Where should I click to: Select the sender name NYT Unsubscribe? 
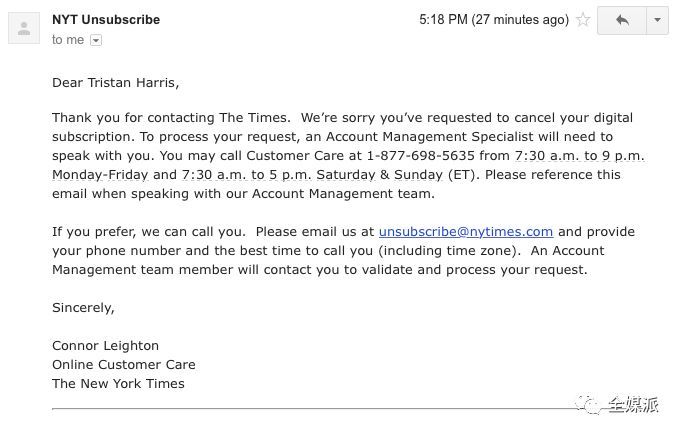coord(106,20)
